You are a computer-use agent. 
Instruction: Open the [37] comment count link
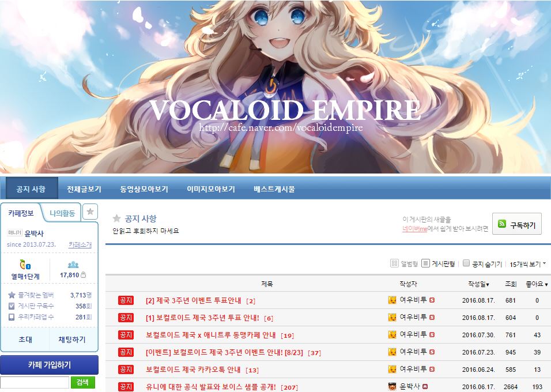[x=315, y=353]
